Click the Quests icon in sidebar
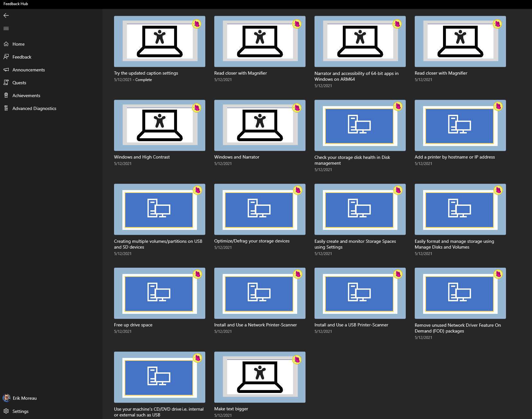 click(6, 83)
